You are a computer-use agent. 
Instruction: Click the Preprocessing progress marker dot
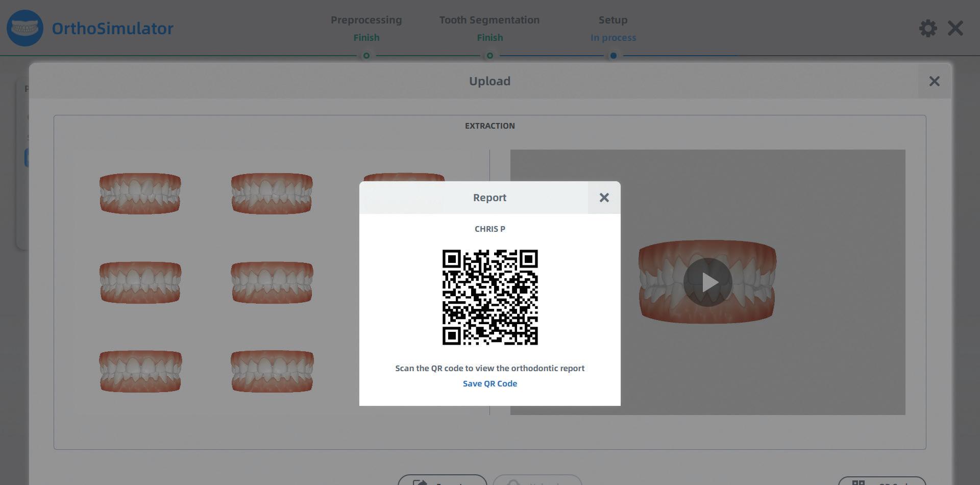(x=366, y=56)
